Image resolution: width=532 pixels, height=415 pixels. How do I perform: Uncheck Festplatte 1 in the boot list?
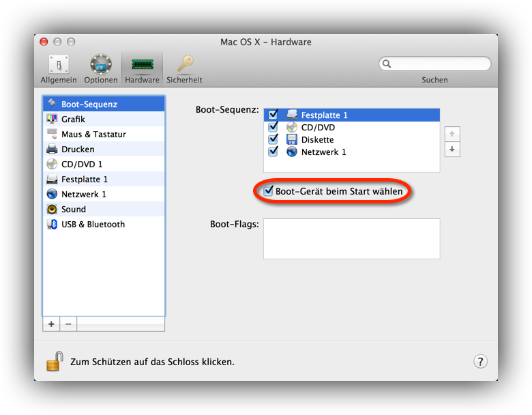coord(273,115)
